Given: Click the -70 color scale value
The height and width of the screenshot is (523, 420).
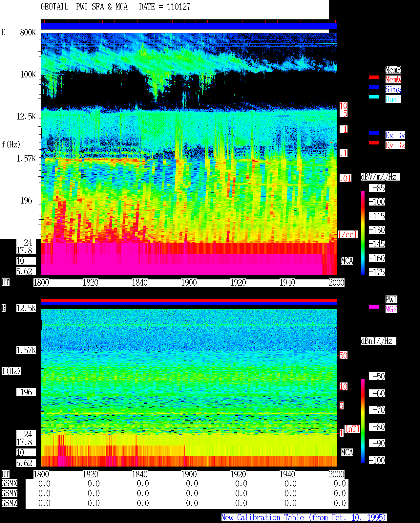Looking at the screenshot, I should [377, 410].
